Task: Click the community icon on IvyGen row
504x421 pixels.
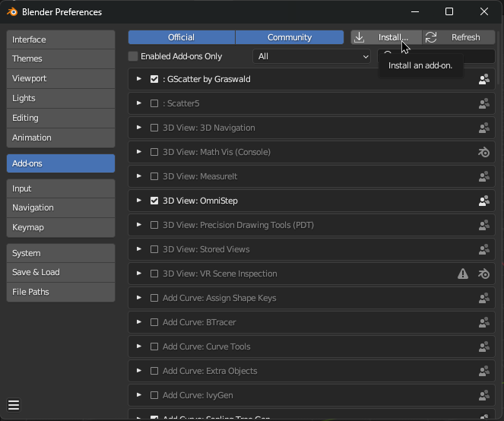Action: click(x=483, y=395)
